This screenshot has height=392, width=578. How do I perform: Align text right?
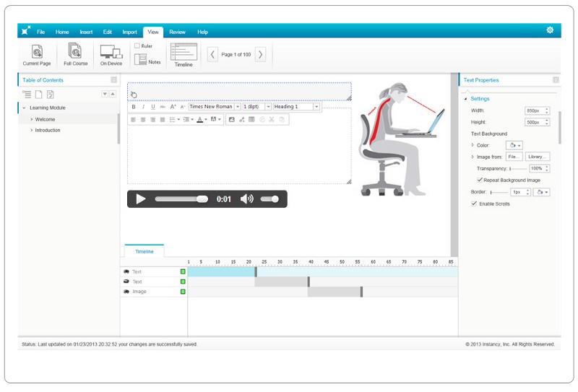coord(152,120)
